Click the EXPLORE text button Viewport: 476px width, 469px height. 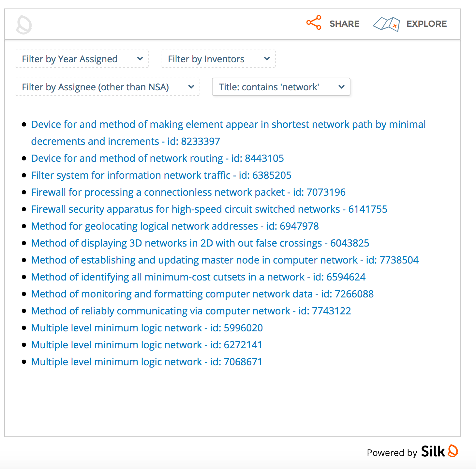coord(426,24)
